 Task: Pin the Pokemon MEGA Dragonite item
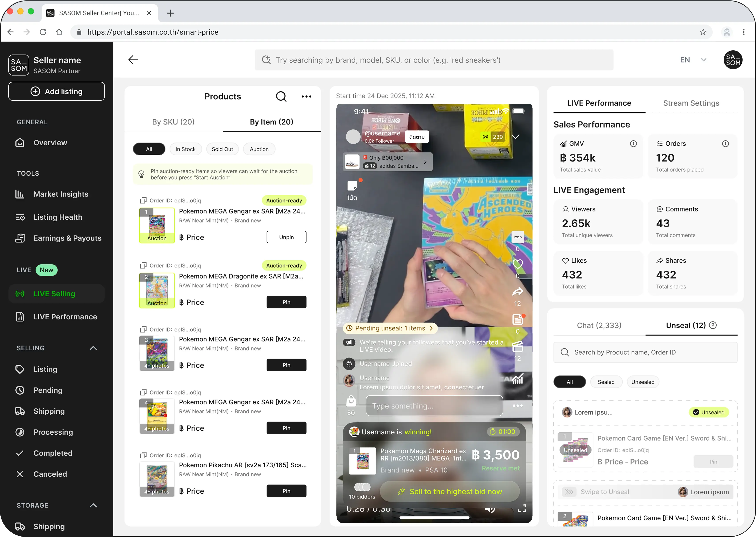[286, 302]
